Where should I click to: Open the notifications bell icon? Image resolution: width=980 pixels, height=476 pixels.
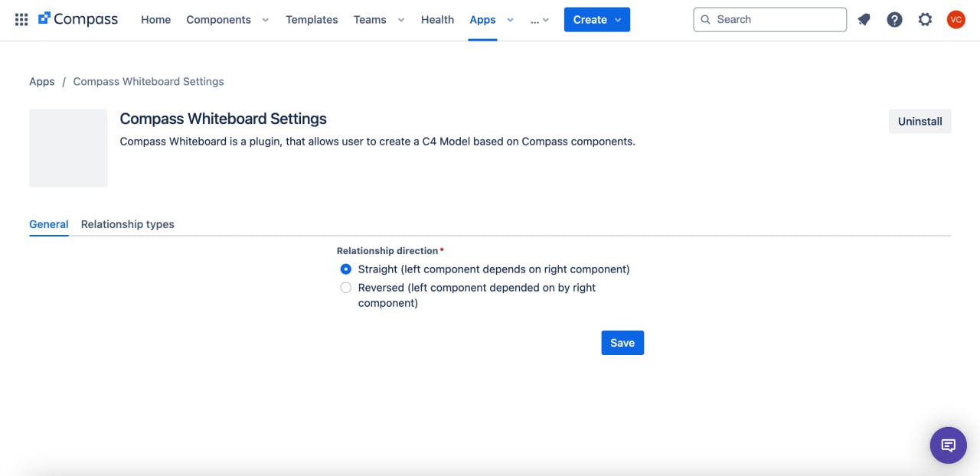point(864,20)
